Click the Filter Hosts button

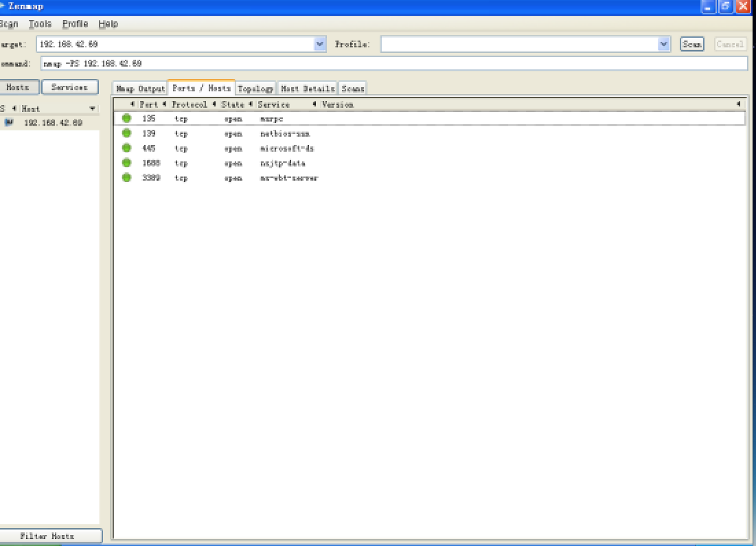coord(51,536)
